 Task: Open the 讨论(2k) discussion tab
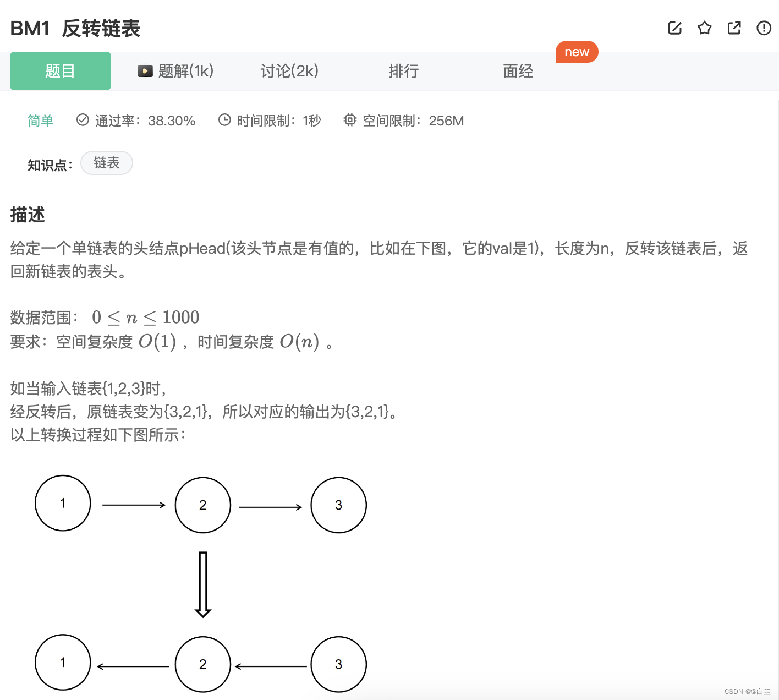click(x=290, y=70)
